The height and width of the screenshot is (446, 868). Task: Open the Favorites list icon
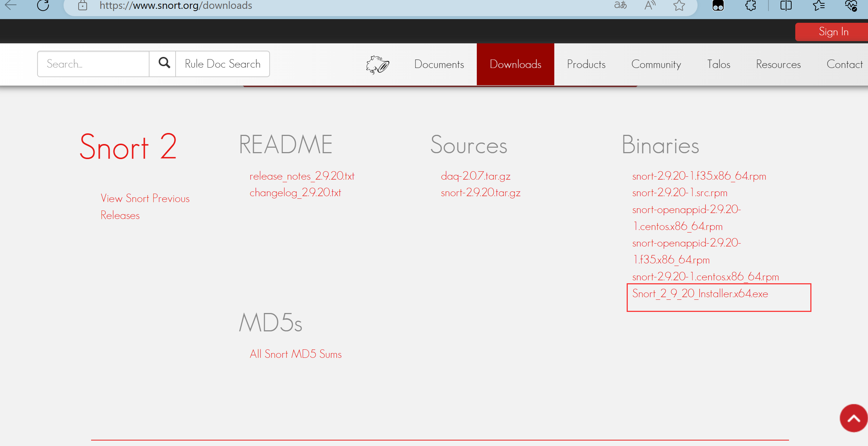(819, 5)
